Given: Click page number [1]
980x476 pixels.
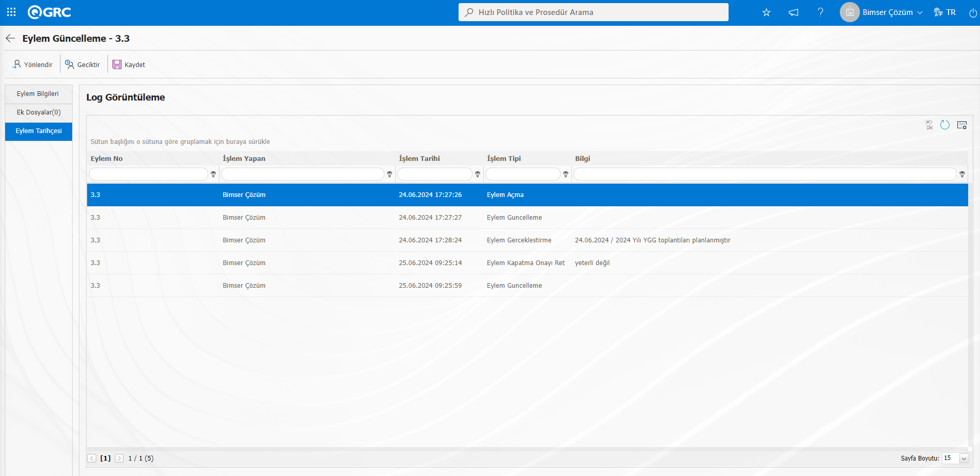Looking at the screenshot, I should click(x=105, y=458).
